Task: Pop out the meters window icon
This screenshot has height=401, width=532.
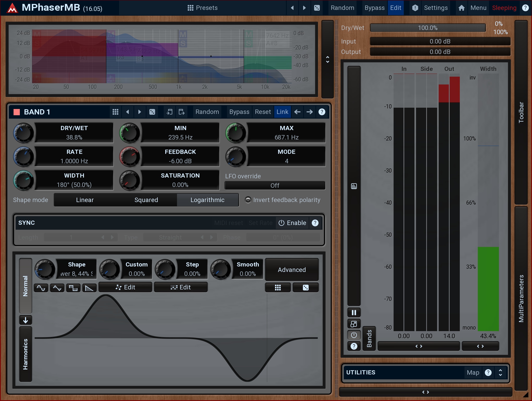Action: pyautogui.click(x=354, y=324)
